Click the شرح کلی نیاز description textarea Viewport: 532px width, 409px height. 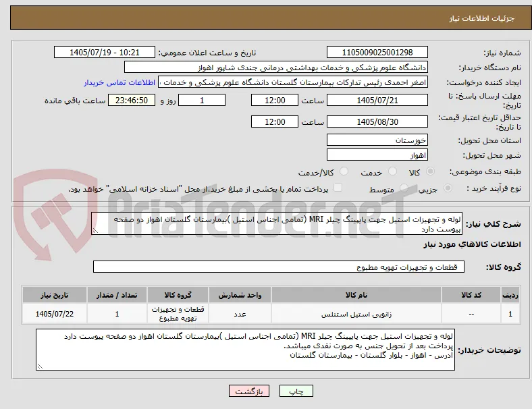pos(277,224)
